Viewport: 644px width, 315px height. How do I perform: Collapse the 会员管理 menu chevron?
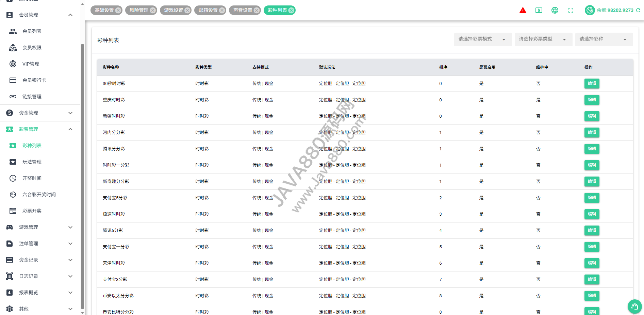[70, 15]
